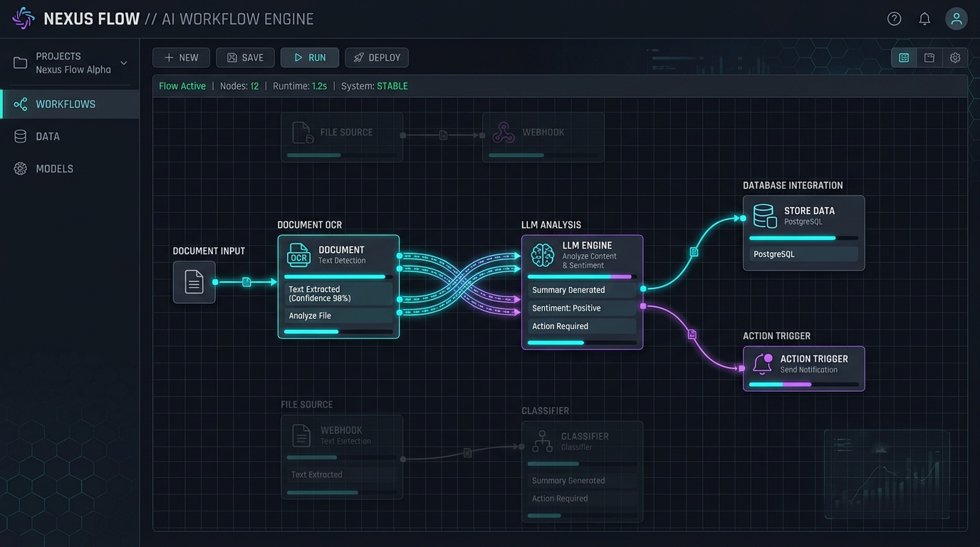Click the Action Trigger progress bar
Screen dimensions: 980x547
click(x=803, y=385)
